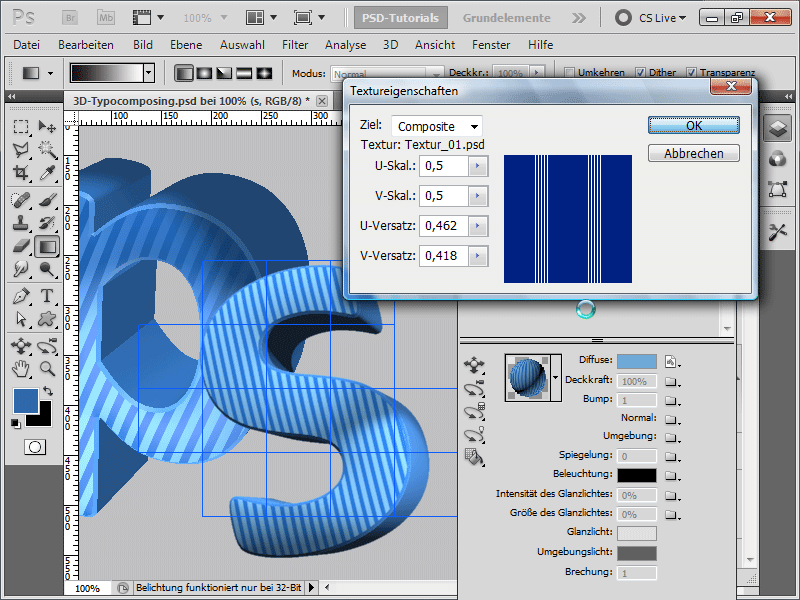Open the Ebene menu
800x600 pixels.
click(186, 45)
